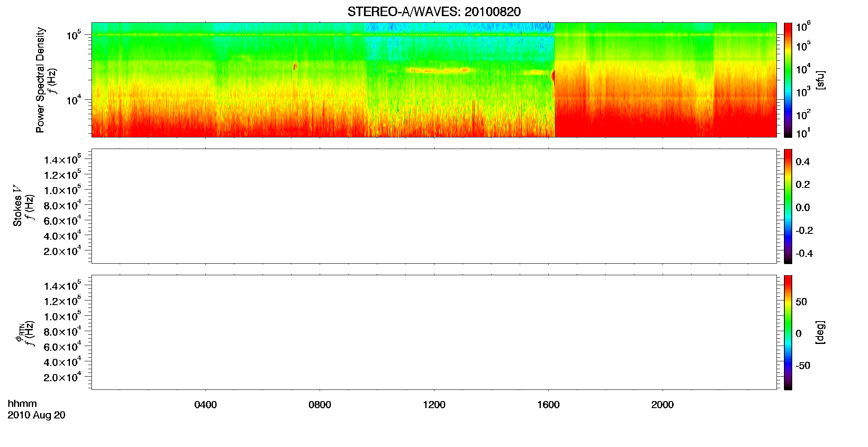Click the empty Stokes V plot panel
The image size is (868, 447).
434,206
